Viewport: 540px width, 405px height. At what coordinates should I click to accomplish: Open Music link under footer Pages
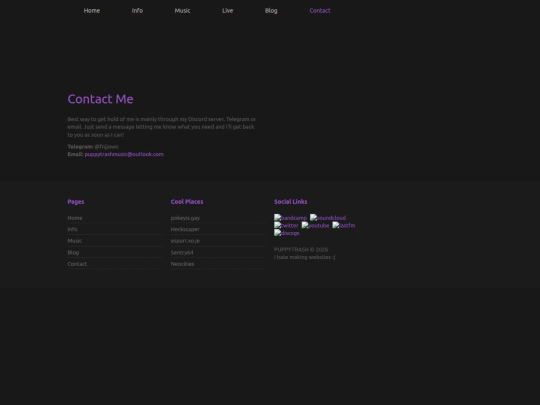pos(75,241)
